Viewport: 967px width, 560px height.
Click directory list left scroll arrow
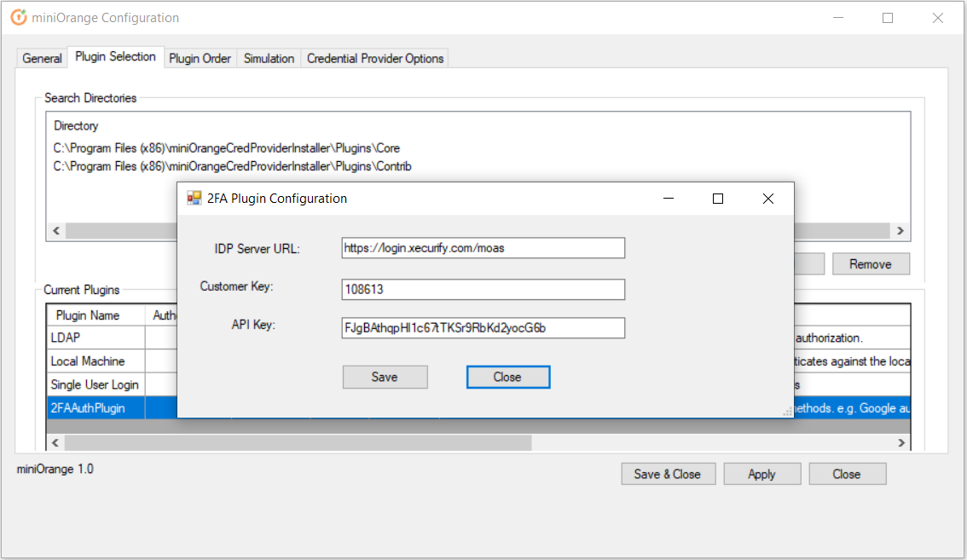tap(56, 231)
